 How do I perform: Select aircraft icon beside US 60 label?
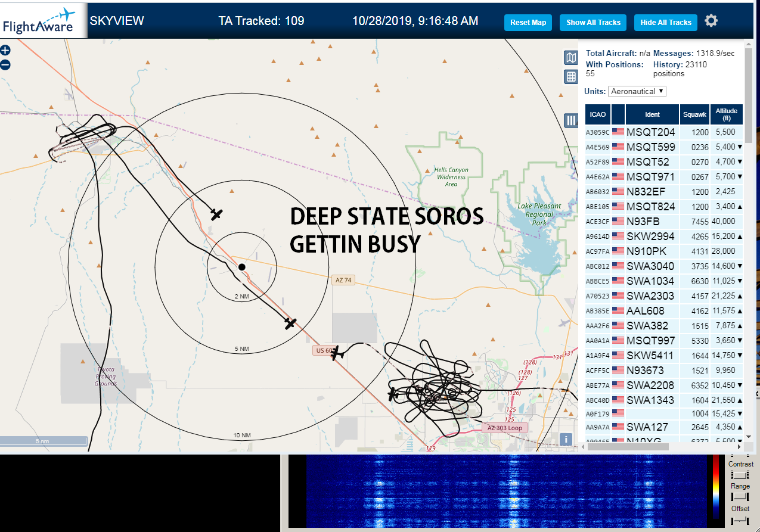(338, 353)
